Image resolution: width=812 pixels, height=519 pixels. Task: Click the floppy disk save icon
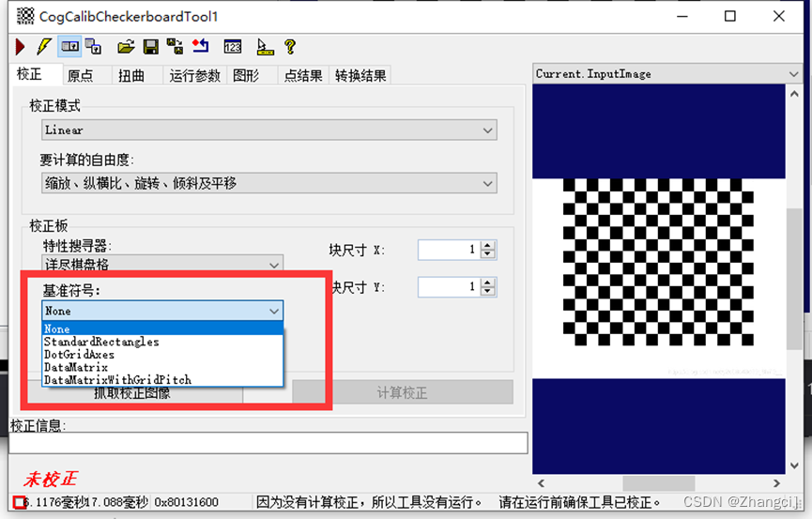coord(151,47)
